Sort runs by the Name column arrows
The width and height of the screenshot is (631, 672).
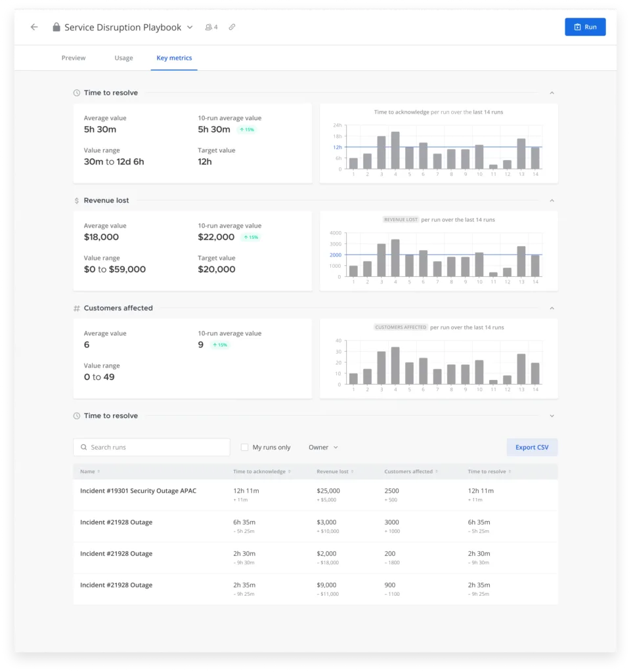(x=98, y=471)
